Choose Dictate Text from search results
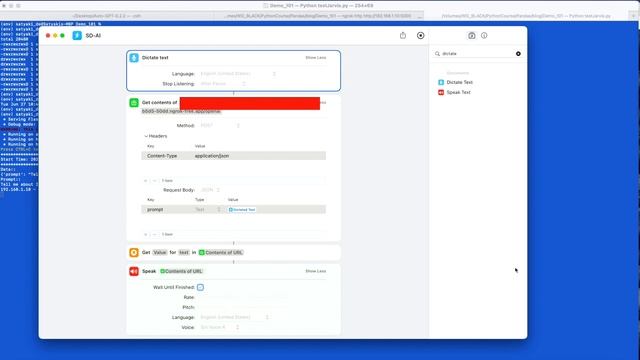The image size is (640, 360). (x=460, y=82)
